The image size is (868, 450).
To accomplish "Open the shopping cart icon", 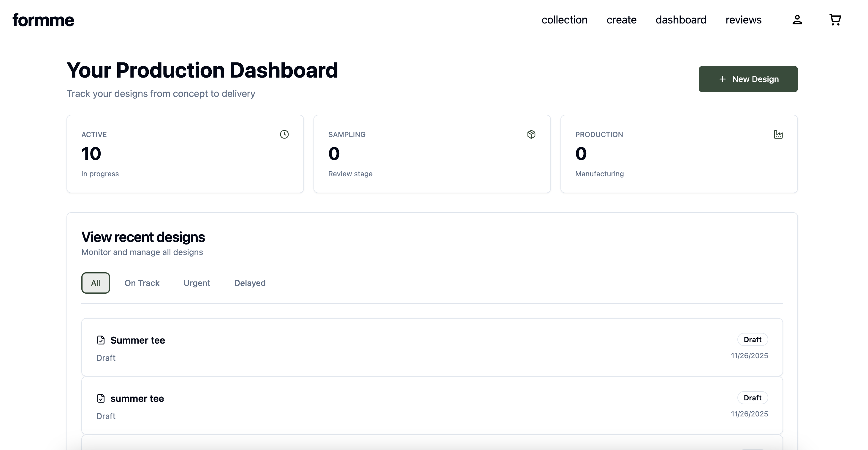I will [835, 20].
